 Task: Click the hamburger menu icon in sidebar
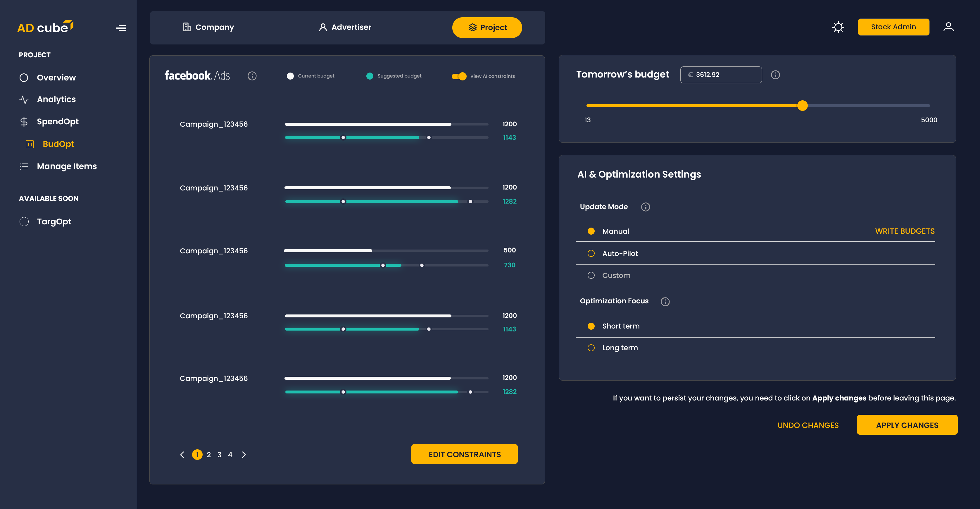(121, 28)
